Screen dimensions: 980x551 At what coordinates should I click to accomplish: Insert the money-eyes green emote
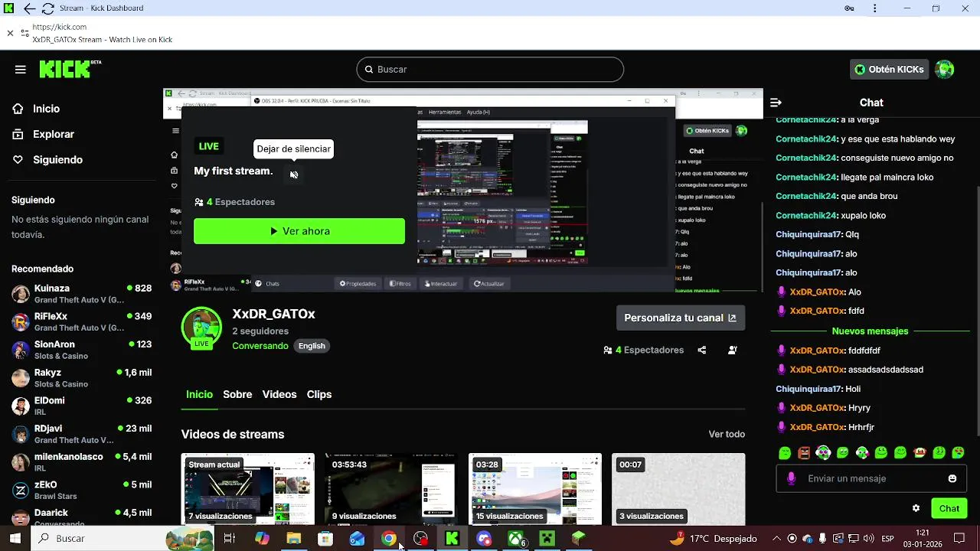click(x=939, y=453)
